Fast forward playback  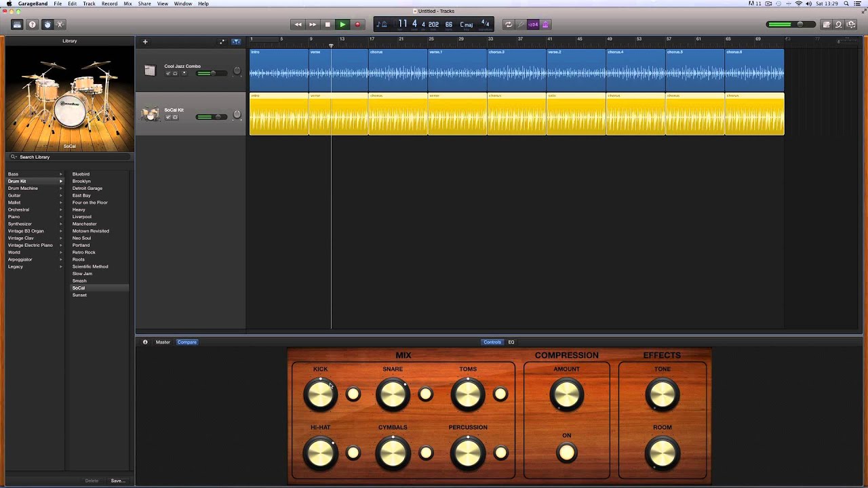coord(313,24)
